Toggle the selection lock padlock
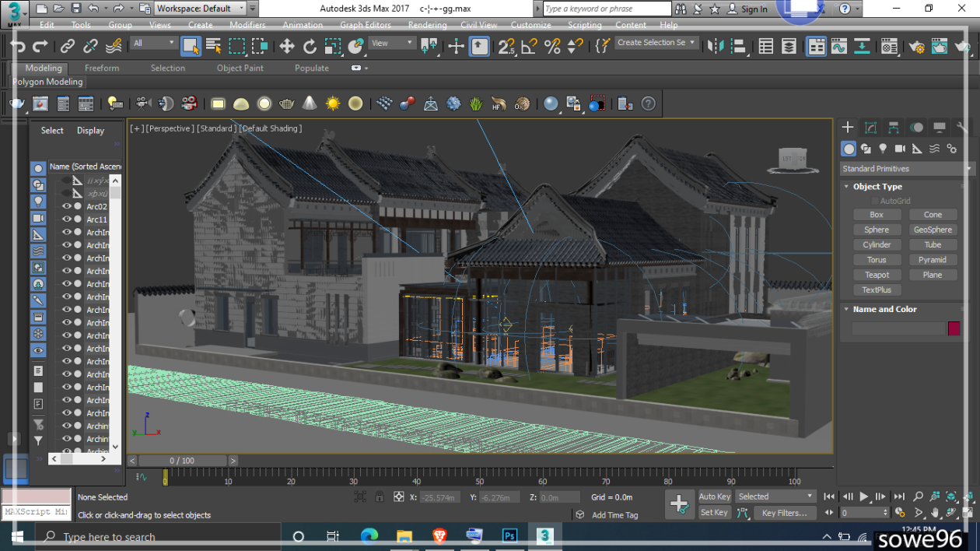This screenshot has width=980, height=551. [x=380, y=497]
